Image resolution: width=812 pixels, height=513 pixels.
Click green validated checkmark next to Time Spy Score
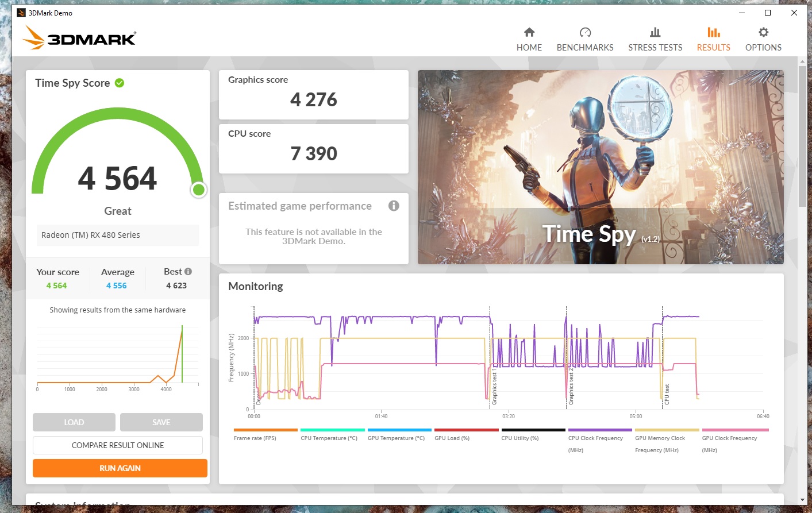click(x=120, y=83)
